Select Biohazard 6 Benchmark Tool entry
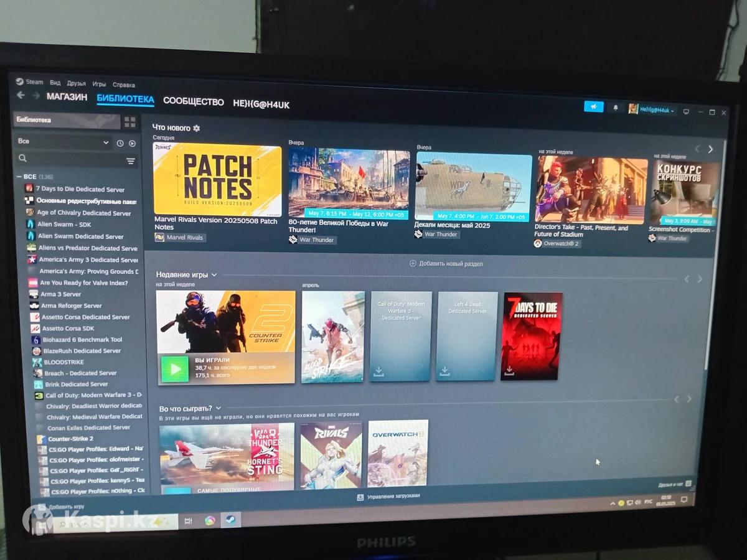This screenshot has height=560, width=747. (82, 340)
